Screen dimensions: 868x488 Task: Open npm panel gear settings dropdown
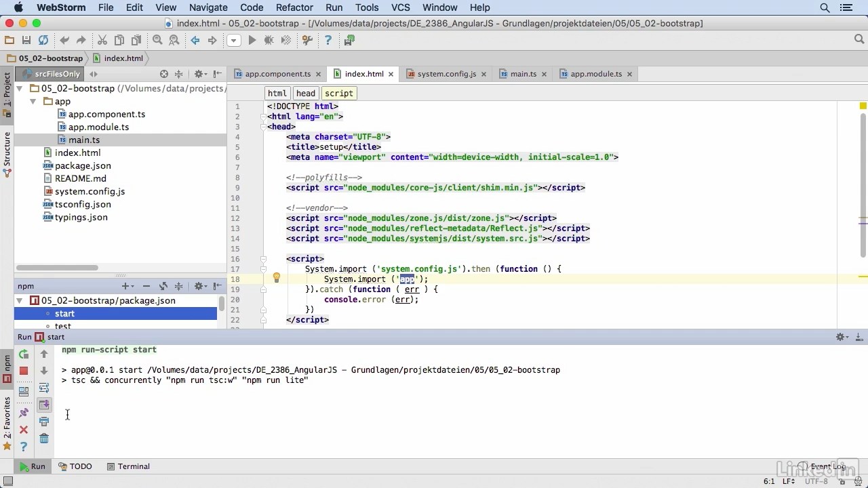coord(200,286)
